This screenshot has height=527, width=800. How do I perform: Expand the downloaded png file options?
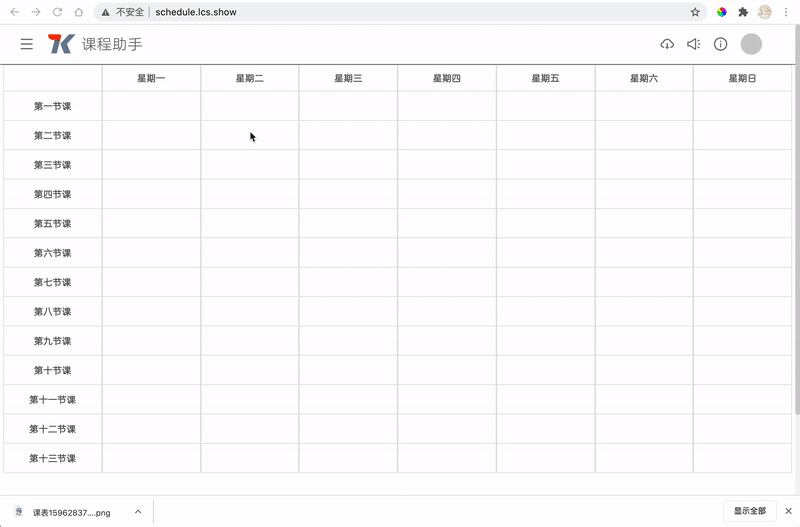[x=138, y=512]
